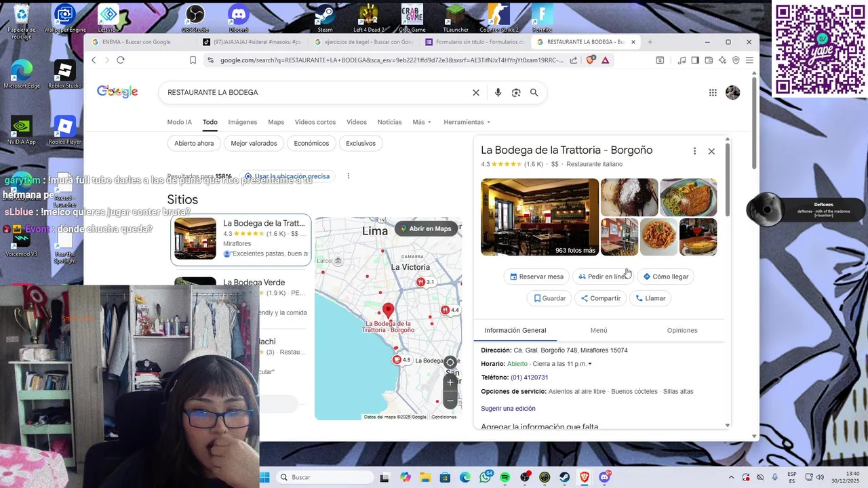Switch to Imágenes search tab
Screen dimensions: 868x488
pos(243,122)
